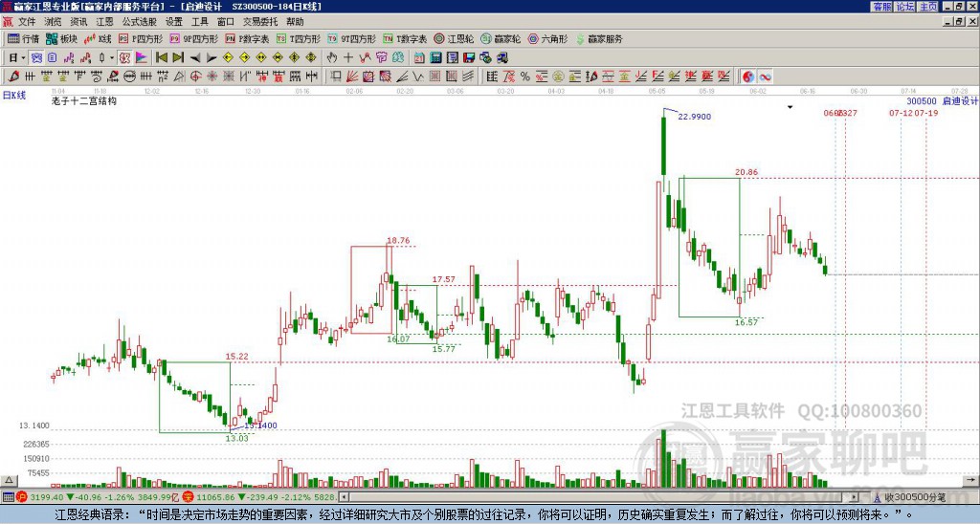This screenshot has width=980, height=524.
Task: Toggle the infinity loop icon
Action: (x=765, y=76)
